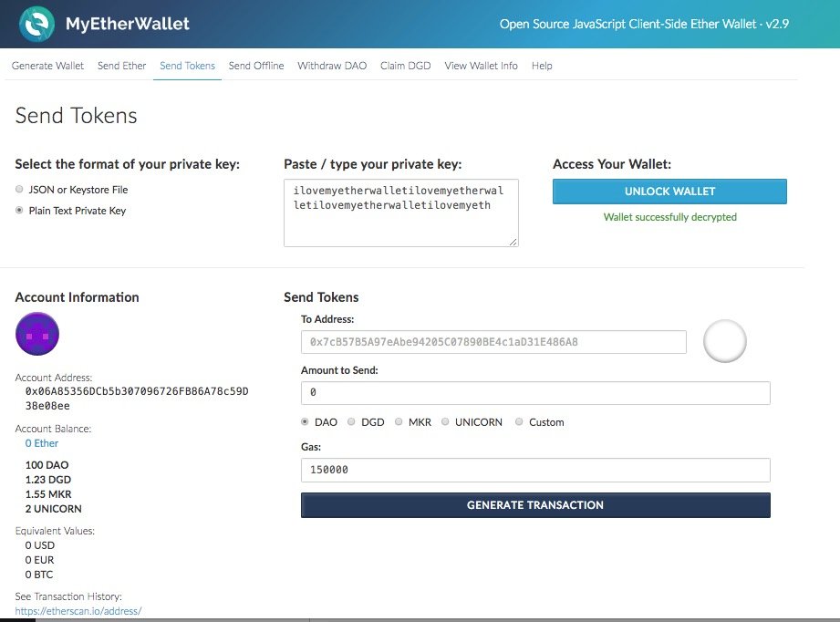Click the purple account identicon
This screenshot has height=622, width=840.
click(37, 334)
